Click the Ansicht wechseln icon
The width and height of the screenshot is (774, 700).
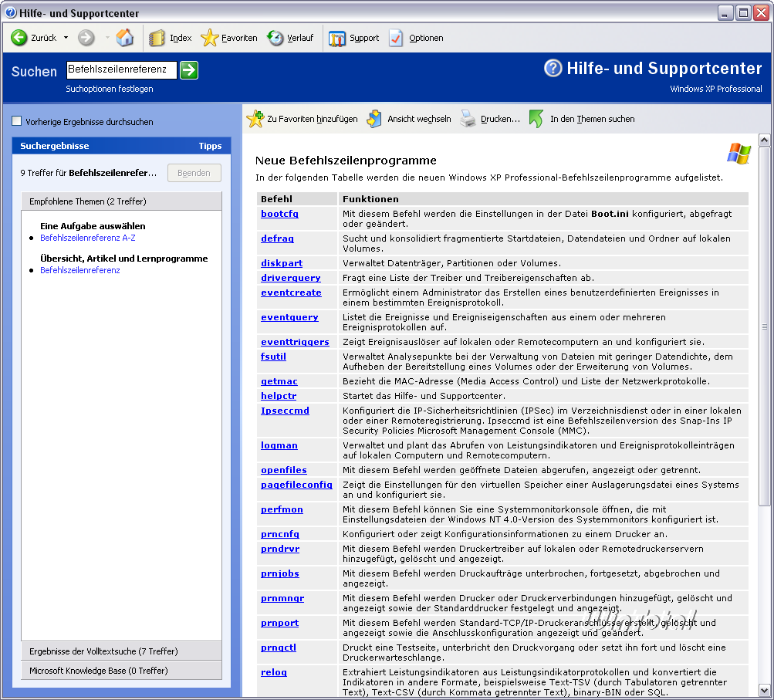374,119
